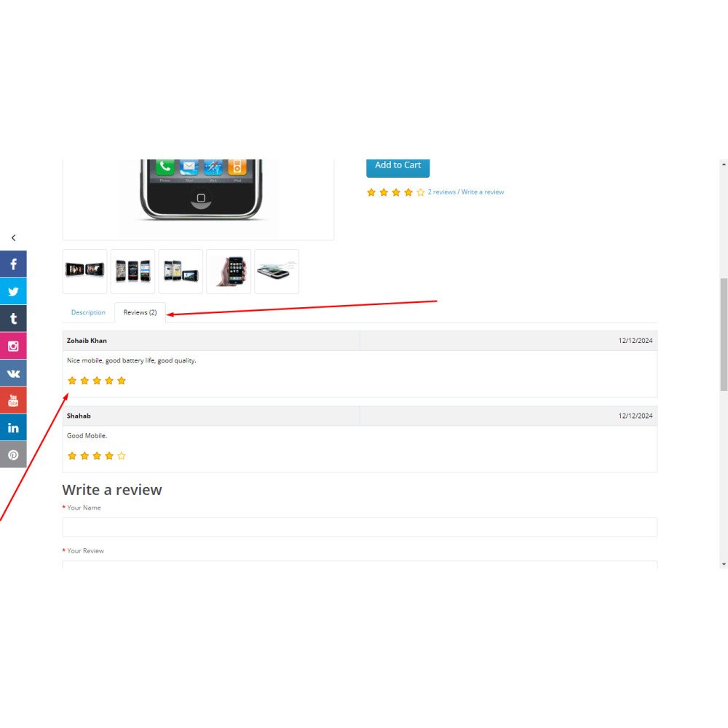Click the vertical page scrollbar thumb
This screenshot has height=728, width=728.
(x=724, y=334)
